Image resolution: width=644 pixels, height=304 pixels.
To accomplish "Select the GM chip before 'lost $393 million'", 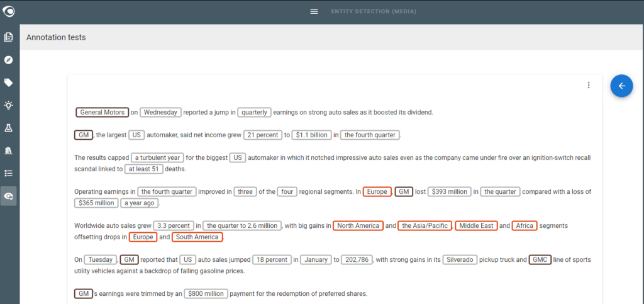I will point(404,191).
